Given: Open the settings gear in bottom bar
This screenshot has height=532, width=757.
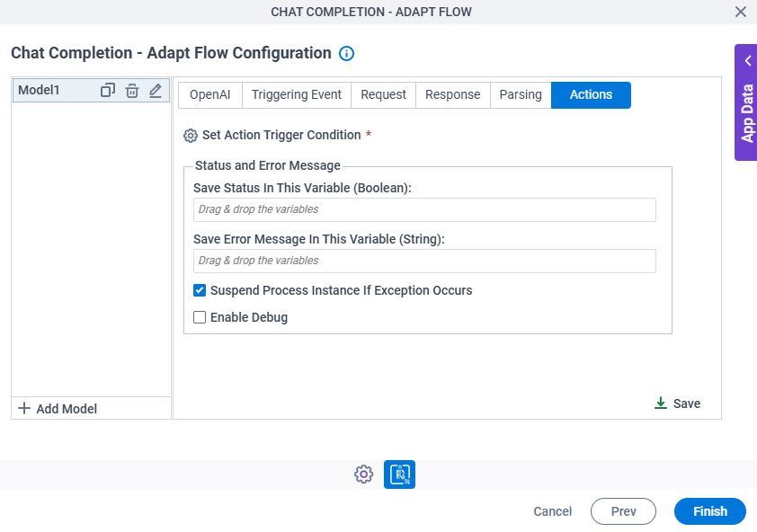Looking at the screenshot, I should (363, 474).
